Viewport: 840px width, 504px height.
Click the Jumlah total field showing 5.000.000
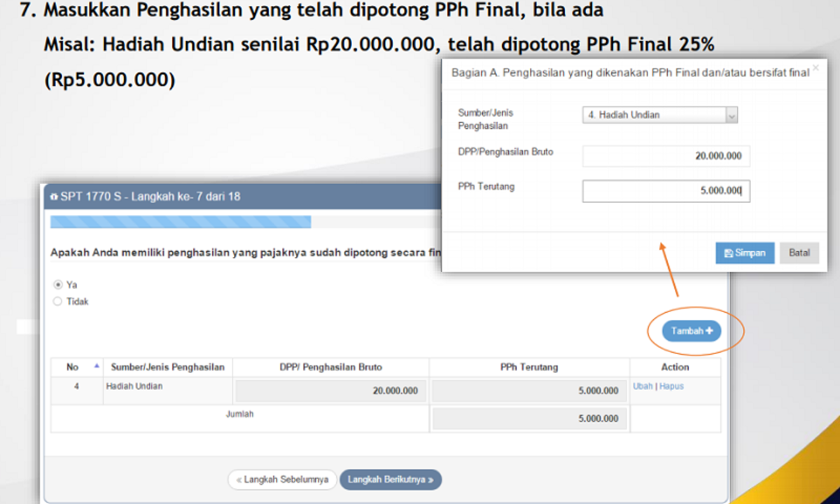point(529,419)
